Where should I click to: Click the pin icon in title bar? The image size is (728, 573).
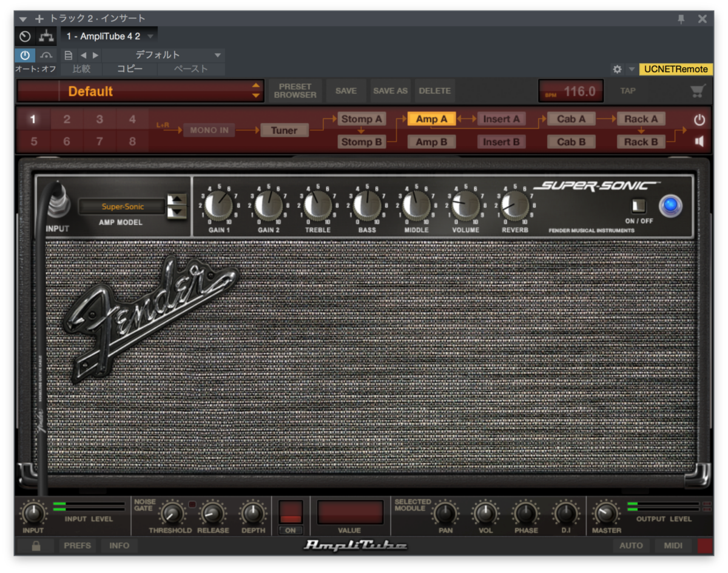(x=681, y=19)
